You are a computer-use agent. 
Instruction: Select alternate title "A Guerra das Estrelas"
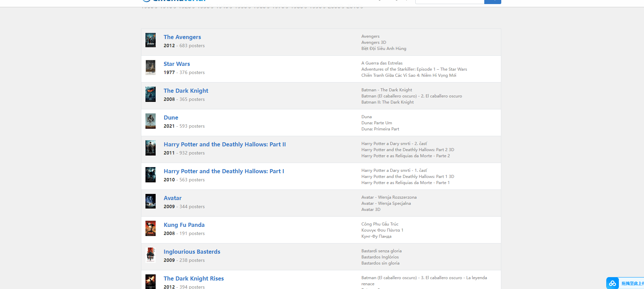point(382,63)
